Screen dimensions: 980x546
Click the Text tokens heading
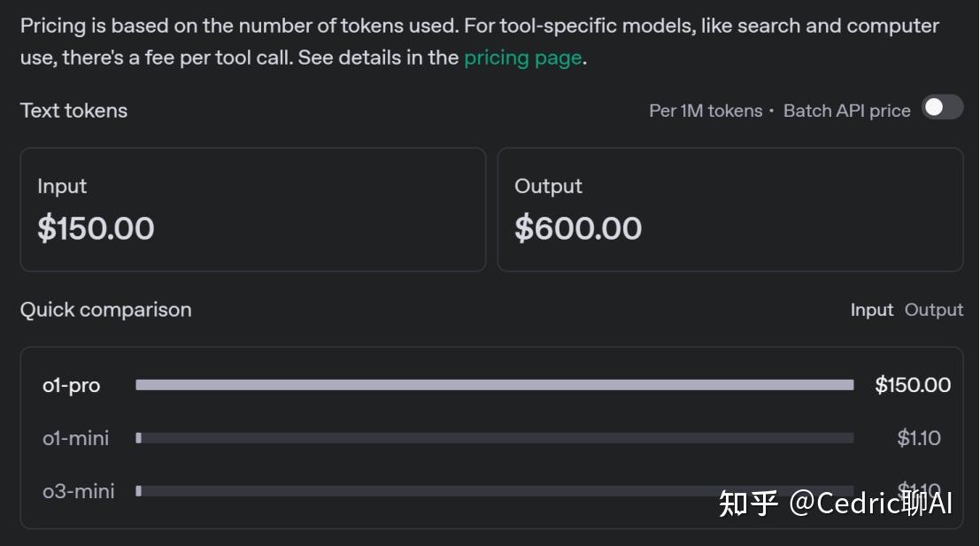tap(73, 110)
